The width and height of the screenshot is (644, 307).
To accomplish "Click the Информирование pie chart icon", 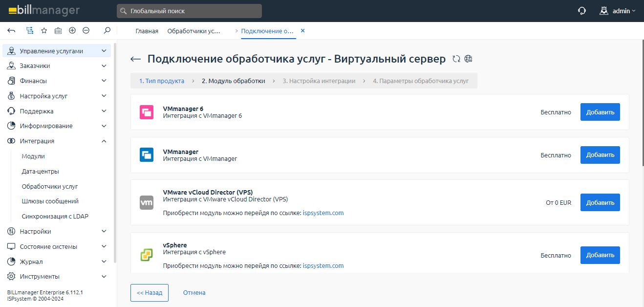I will pos(11,126).
